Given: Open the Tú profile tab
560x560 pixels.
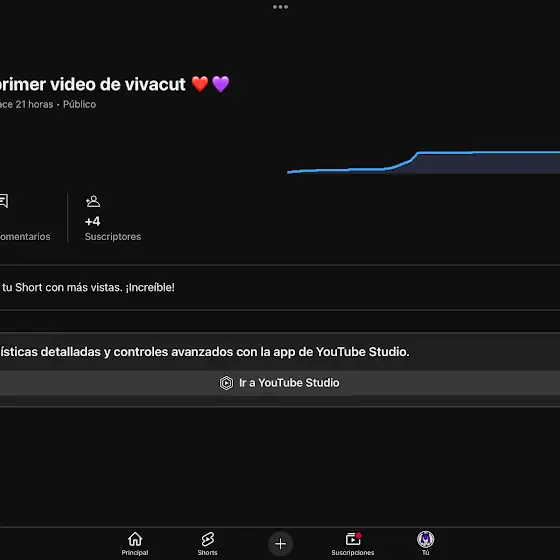Looking at the screenshot, I should (425, 544).
